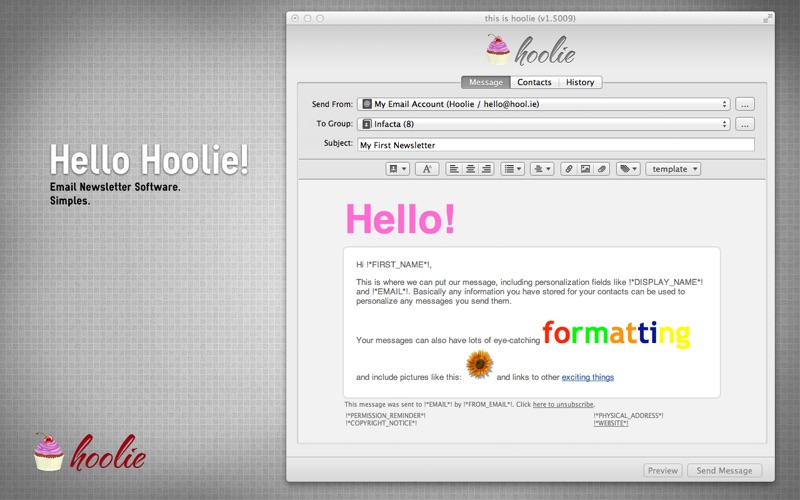Click the !*COPYRIGHT_NOTICE*! placeholder

click(x=381, y=423)
